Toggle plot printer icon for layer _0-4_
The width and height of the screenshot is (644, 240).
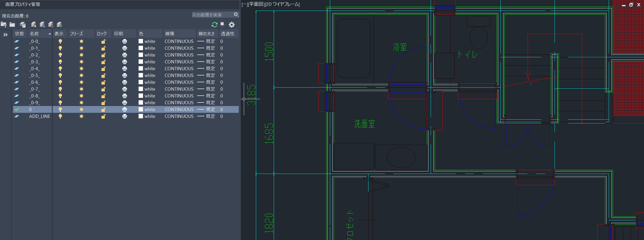coord(124,68)
